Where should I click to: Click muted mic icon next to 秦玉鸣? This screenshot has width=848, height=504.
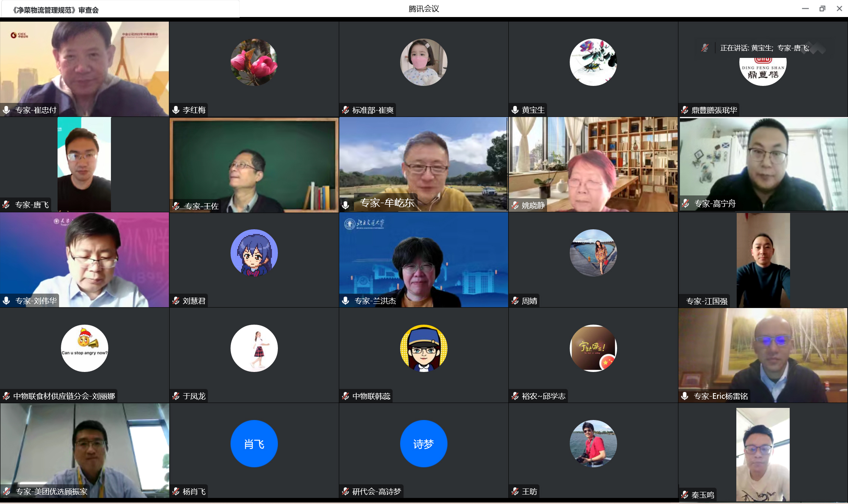pos(684,495)
